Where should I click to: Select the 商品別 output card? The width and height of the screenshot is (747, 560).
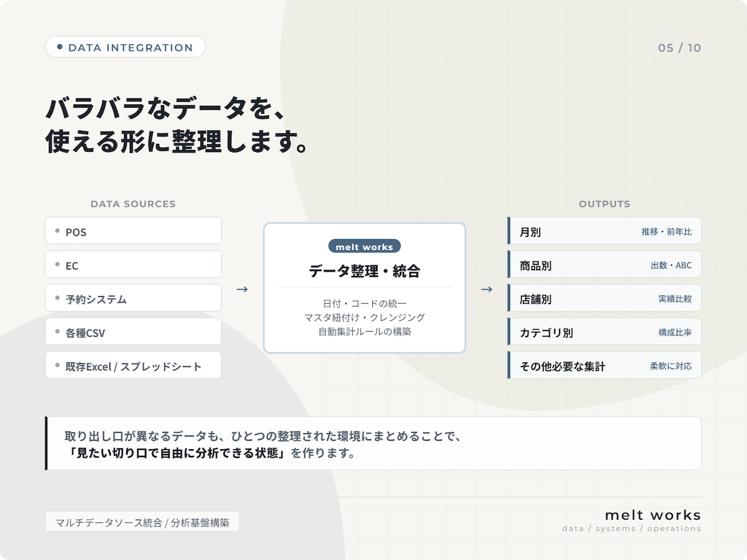point(604,264)
